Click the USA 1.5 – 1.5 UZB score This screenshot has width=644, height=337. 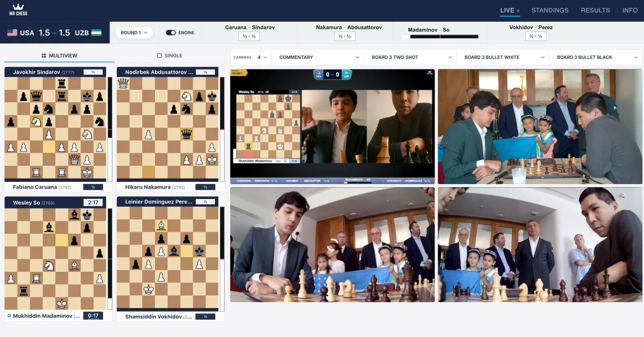54,33
